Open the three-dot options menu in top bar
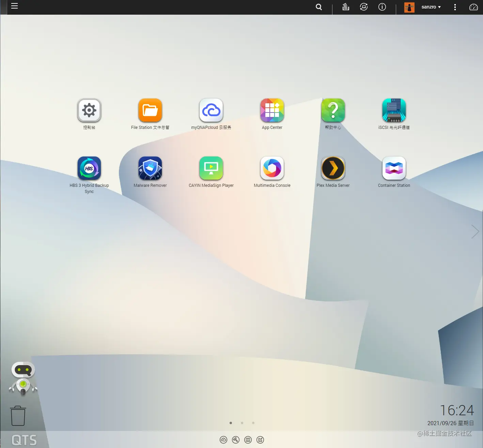 point(455,7)
